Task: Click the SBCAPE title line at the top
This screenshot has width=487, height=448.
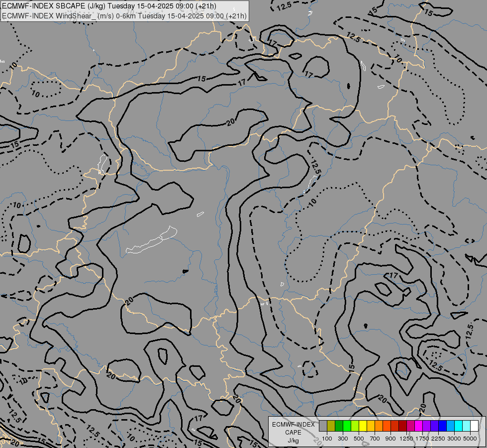Action: (109, 6)
